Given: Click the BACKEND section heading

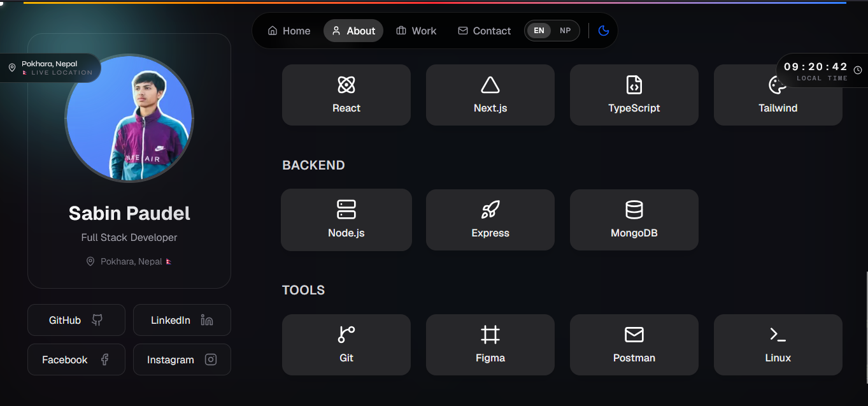Looking at the screenshot, I should [x=313, y=165].
